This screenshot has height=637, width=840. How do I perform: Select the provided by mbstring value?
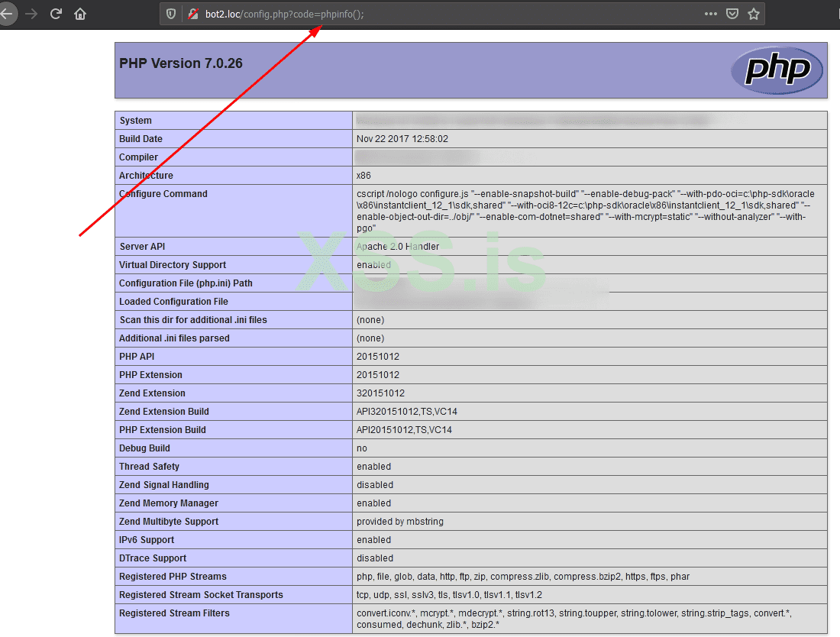[x=399, y=521]
